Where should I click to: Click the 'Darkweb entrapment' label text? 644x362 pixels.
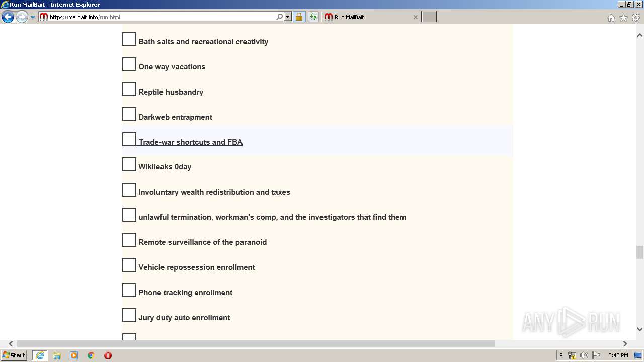click(176, 117)
